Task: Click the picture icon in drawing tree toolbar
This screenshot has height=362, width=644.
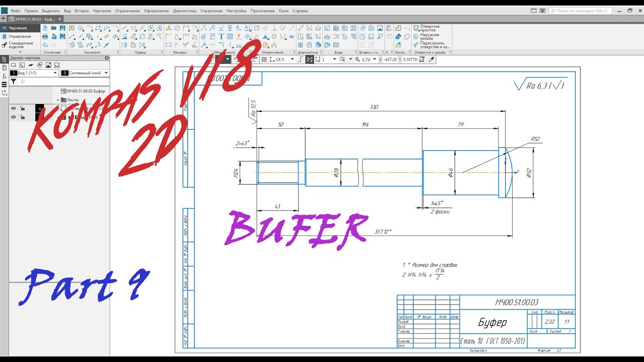Action: 48,65
